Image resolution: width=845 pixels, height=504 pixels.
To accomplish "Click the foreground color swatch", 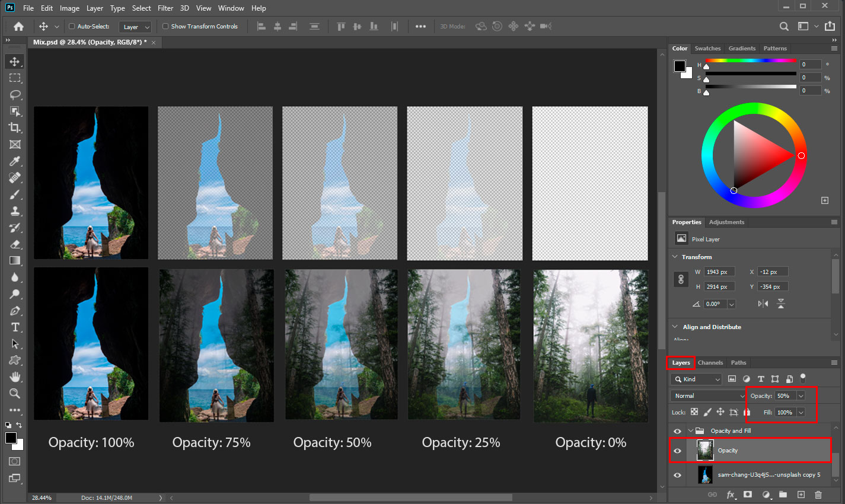I will pyautogui.click(x=10, y=439).
